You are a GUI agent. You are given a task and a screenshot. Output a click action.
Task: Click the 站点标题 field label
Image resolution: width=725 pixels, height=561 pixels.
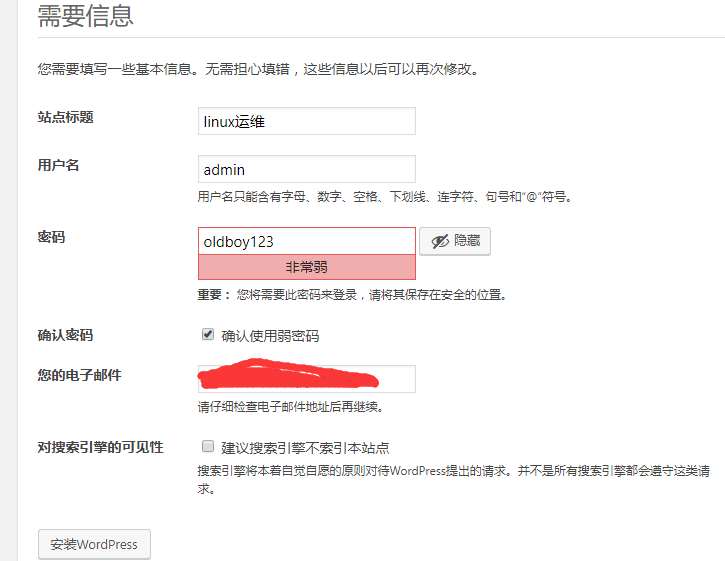65,117
